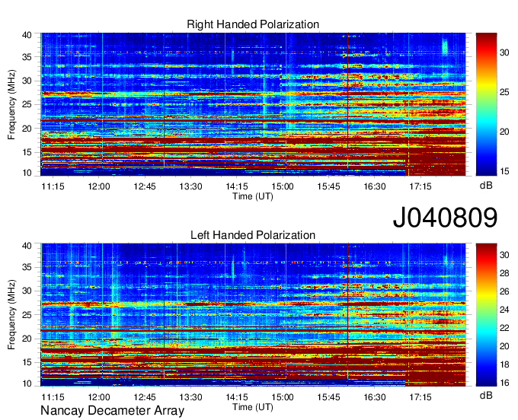The width and height of the screenshot is (518, 420).
Task: Click the "dB" label below the lower color bar
Action: pos(486,395)
